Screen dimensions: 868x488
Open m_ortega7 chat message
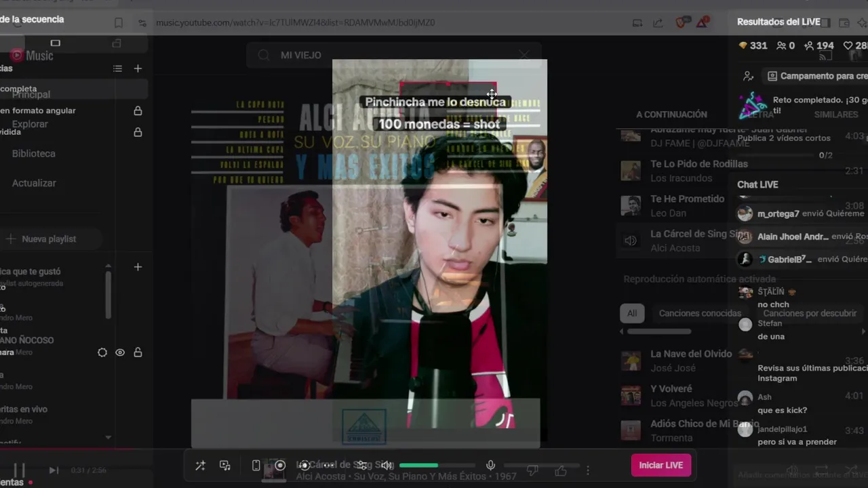tap(802, 213)
